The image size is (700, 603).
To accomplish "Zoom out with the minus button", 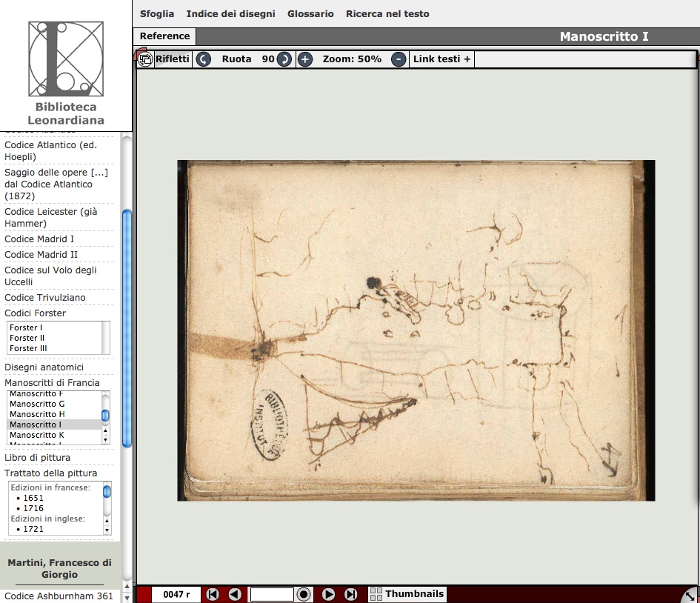I will (x=399, y=59).
